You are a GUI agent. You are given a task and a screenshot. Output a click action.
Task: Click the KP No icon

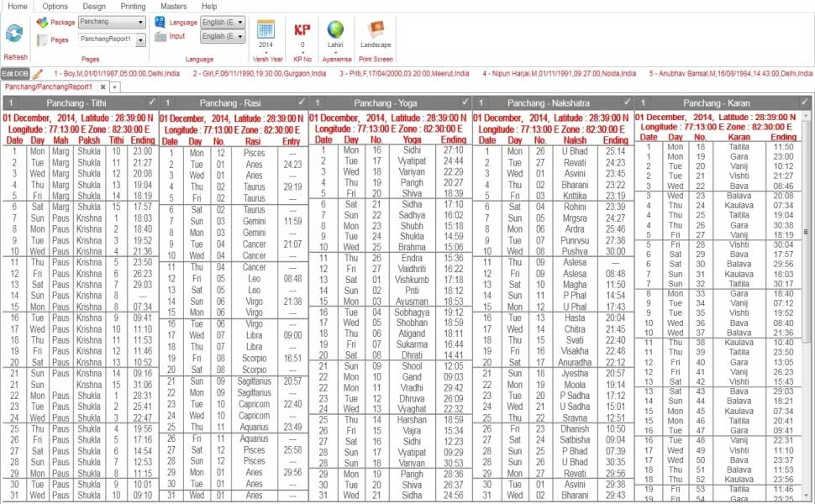click(x=302, y=29)
